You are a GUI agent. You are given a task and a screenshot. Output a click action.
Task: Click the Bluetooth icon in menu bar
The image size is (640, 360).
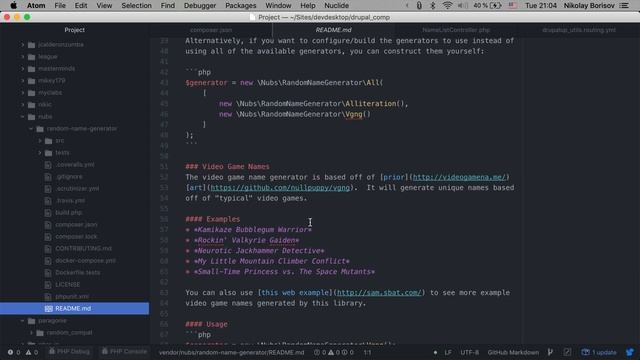(x=433, y=5)
